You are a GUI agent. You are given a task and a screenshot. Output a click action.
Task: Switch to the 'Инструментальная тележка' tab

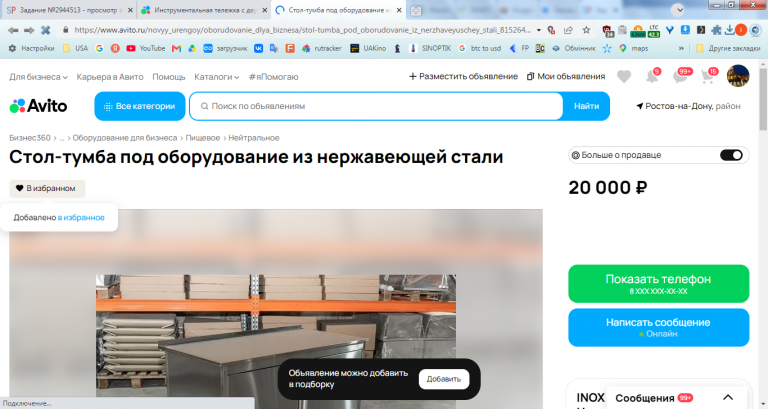[205, 10]
